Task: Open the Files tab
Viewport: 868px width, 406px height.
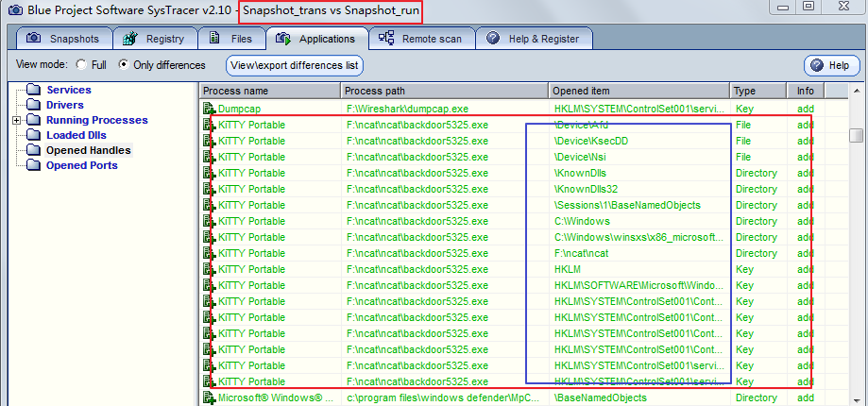Action: (230, 39)
